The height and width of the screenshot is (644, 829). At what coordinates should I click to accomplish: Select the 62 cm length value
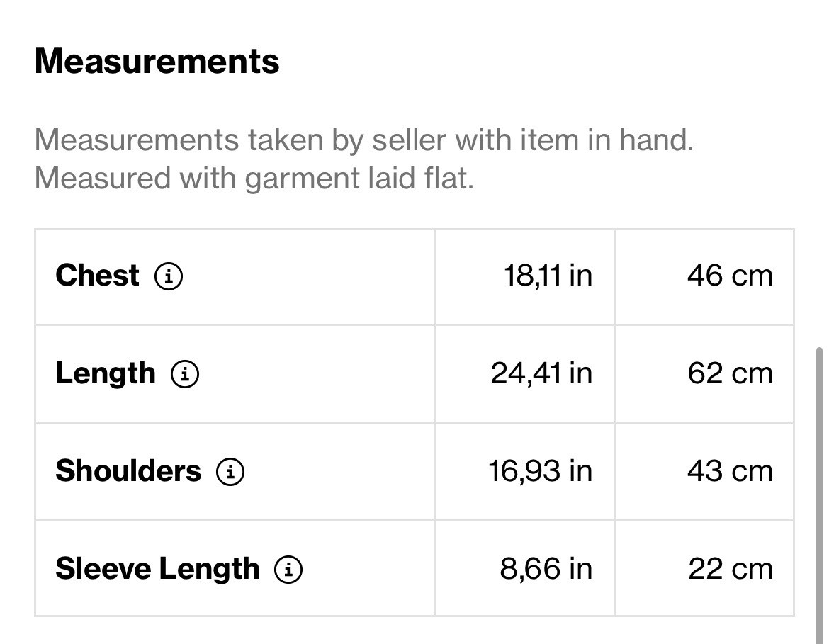pos(729,373)
